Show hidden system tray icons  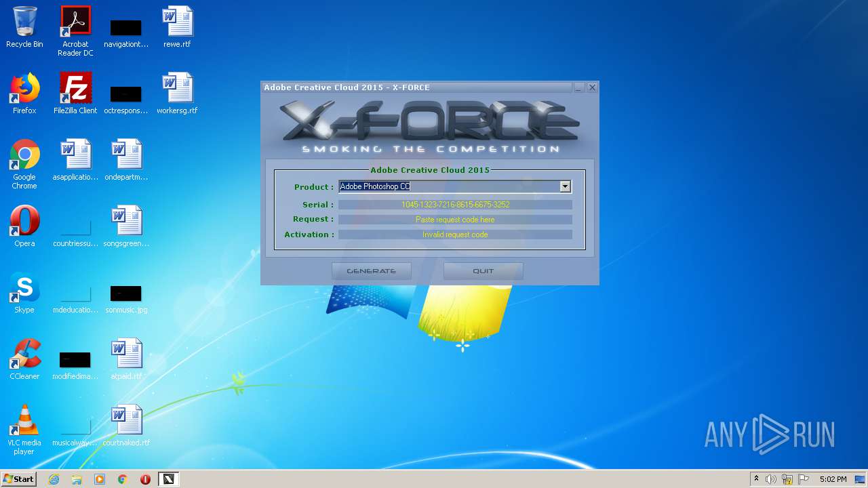756,479
